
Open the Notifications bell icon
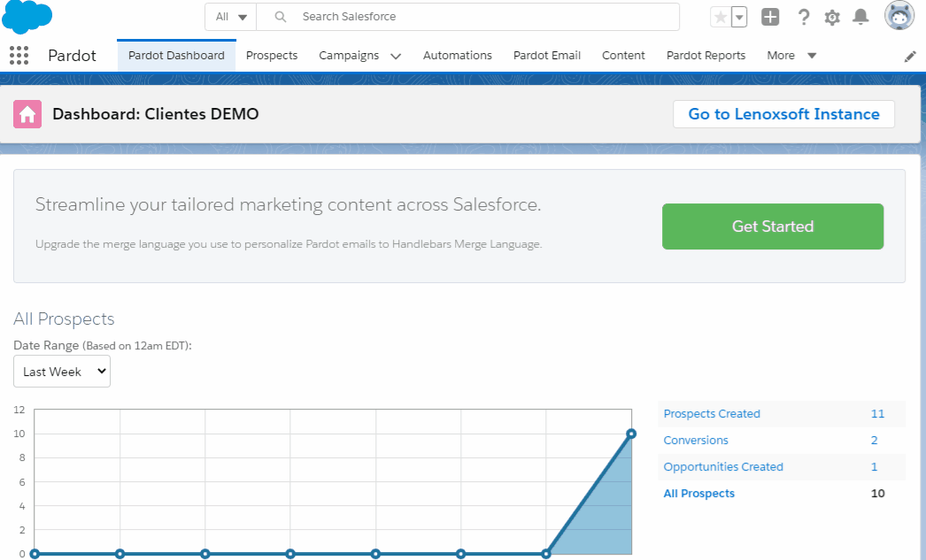click(x=860, y=17)
